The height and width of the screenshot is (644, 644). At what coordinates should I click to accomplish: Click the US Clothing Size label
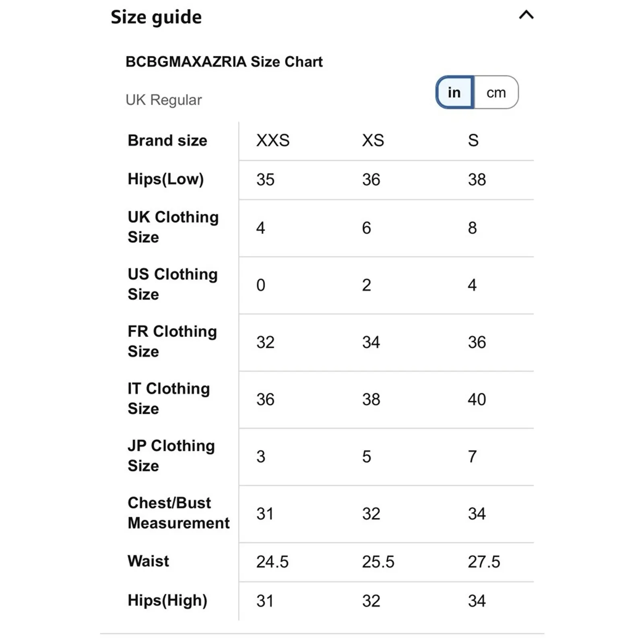[x=173, y=284]
